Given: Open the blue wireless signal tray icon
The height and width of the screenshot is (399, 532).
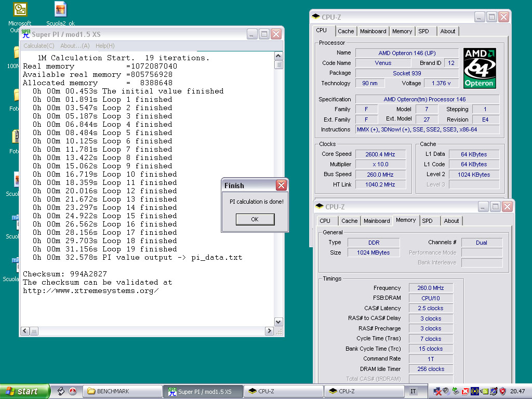Looking at the screenshot, I should [475, 391].
